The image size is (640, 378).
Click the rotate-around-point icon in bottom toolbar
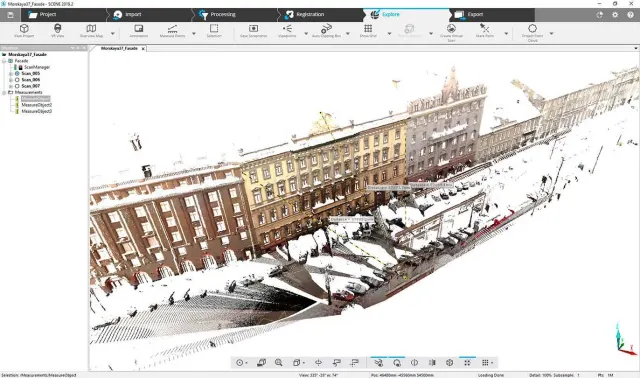(x=318, y=362)
